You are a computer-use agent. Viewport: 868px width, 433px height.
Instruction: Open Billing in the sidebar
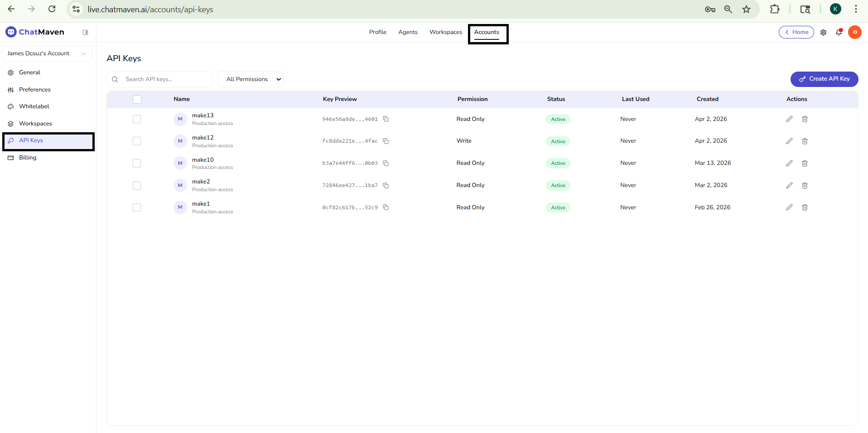(28, 158)
